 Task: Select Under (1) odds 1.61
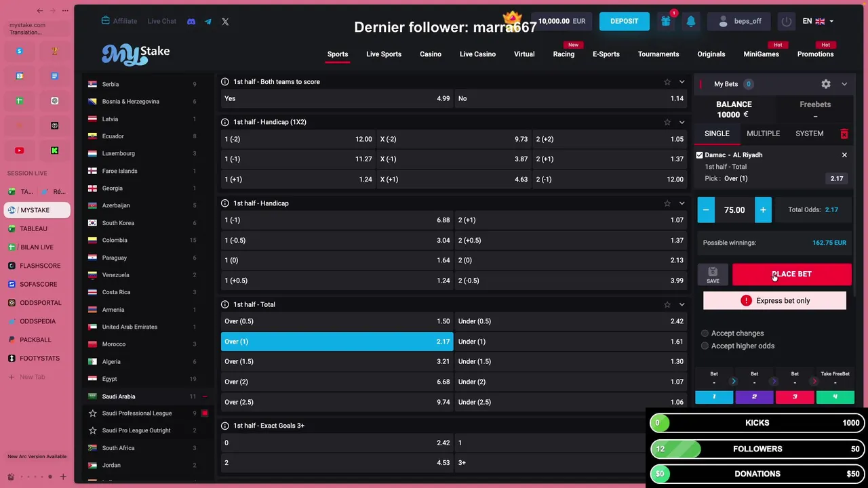point(571,342)
